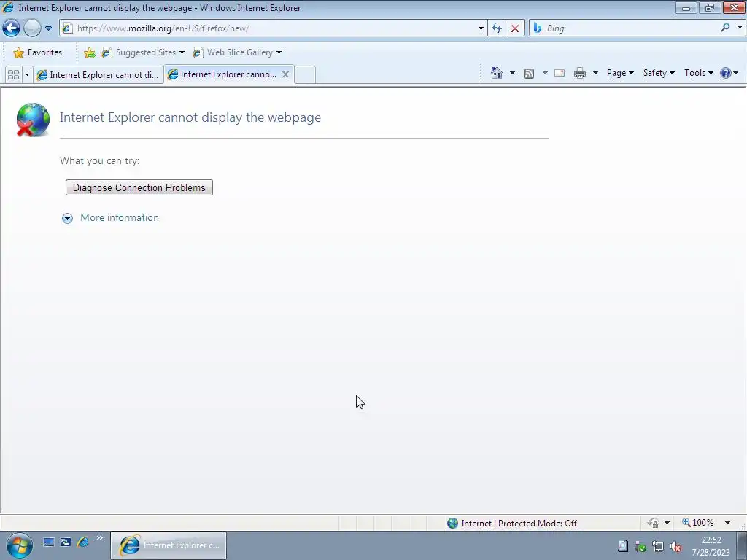The image size is (747, 560).
Task: Open the search provider dropdown arrow
Action: click(x=740, y=28)
